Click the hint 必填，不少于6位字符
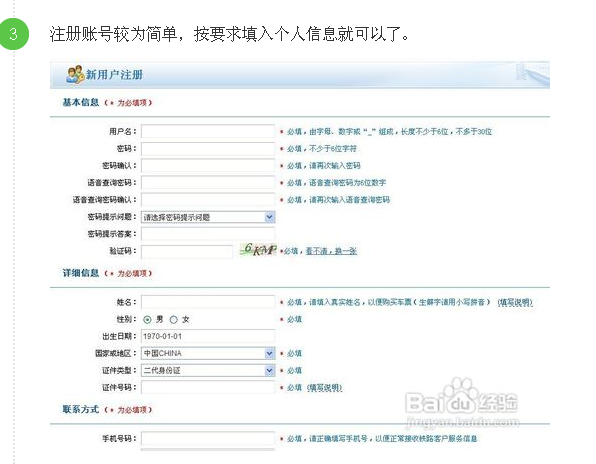Screen dimensions: 596x464 (322, 149)
